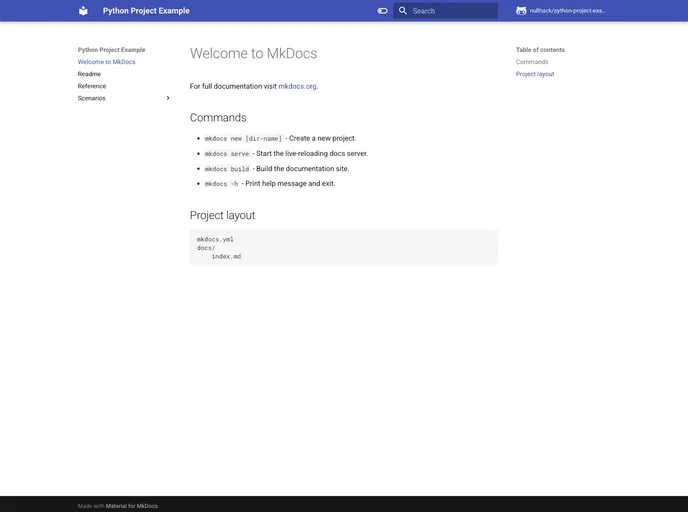The width and height of the screenshot is (688, 512).
Task: Click the 'Made with' footer text
Action: pos(91,506)
